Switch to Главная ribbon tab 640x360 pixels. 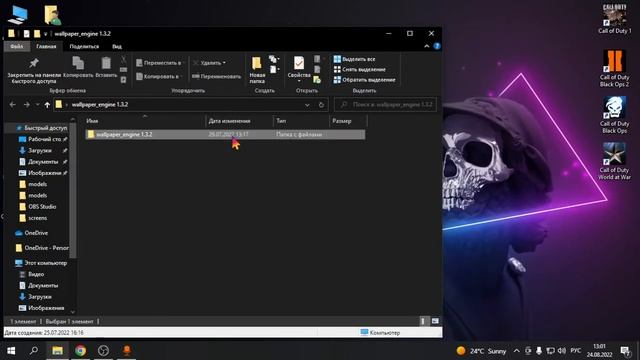[x=46, y=46]
